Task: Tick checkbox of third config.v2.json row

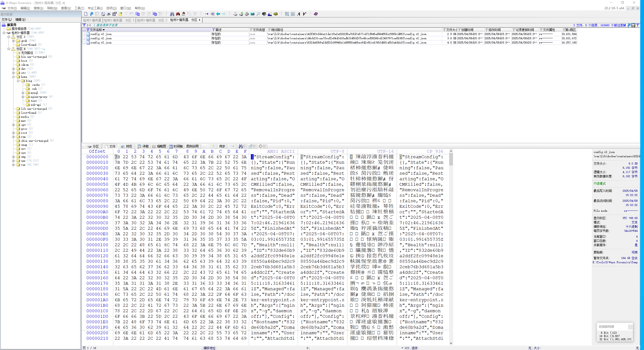Action: (84, 42)
